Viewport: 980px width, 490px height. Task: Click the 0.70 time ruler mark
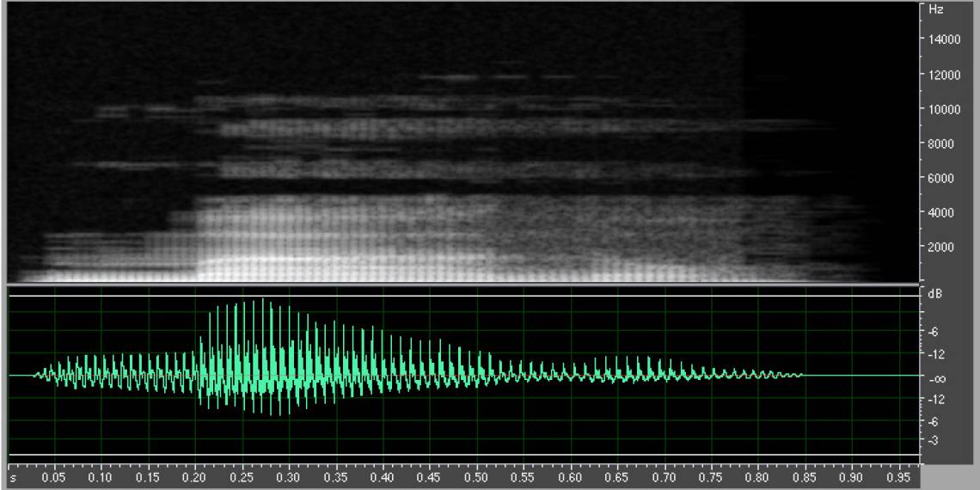(x=665, y=477)
